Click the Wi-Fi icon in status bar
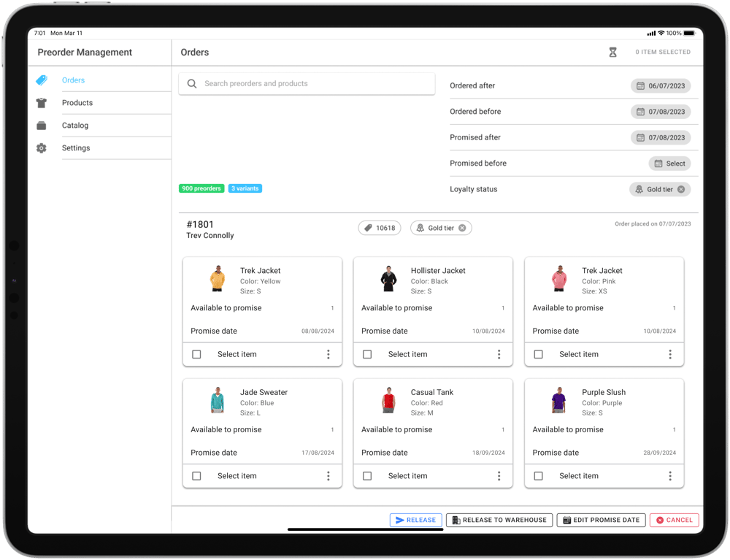Image resolution: width=730 pixels, height=560 pixels. pyautogui.click(x=661, y=33)
